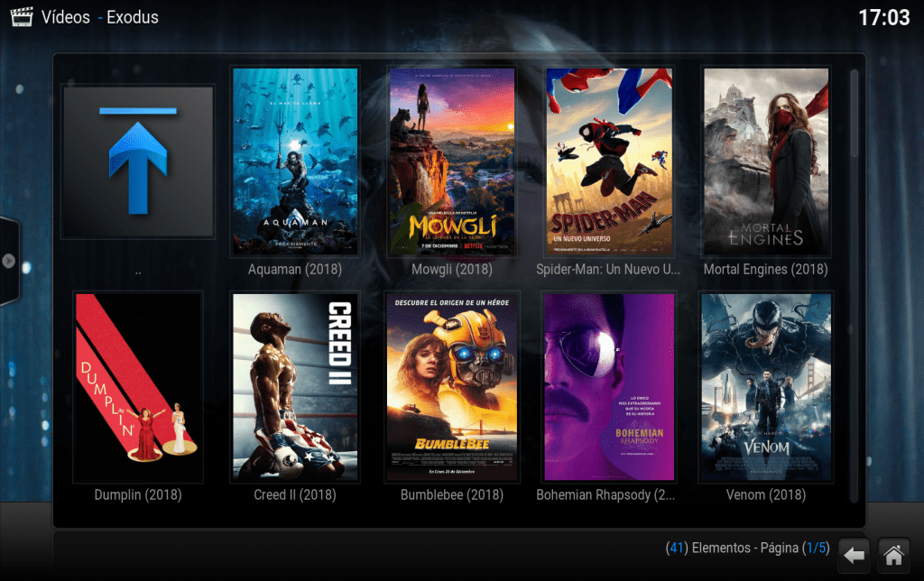Open Creed II (2018)

tap(294, 386)
